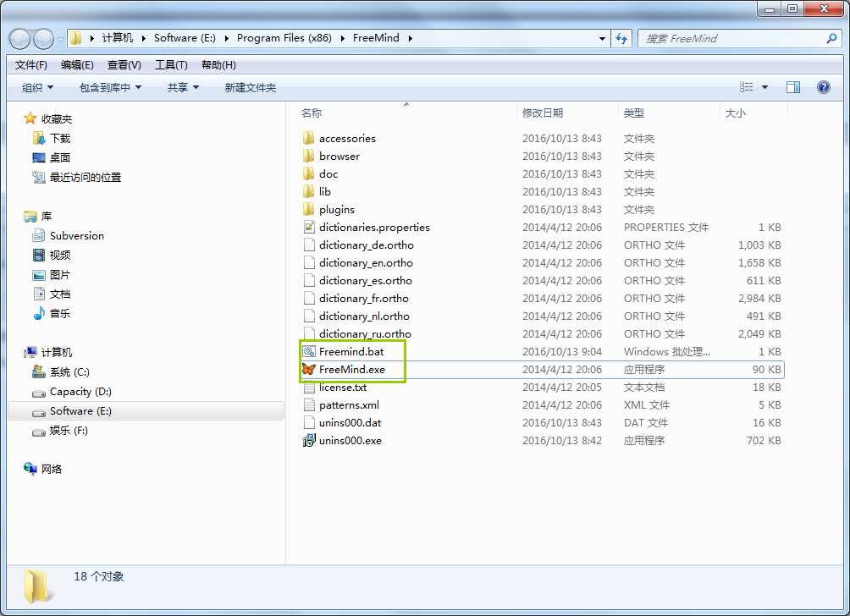Screen dimensions: 850x616
Task: Click the Back navigation arrow
Action: point(20,38)
